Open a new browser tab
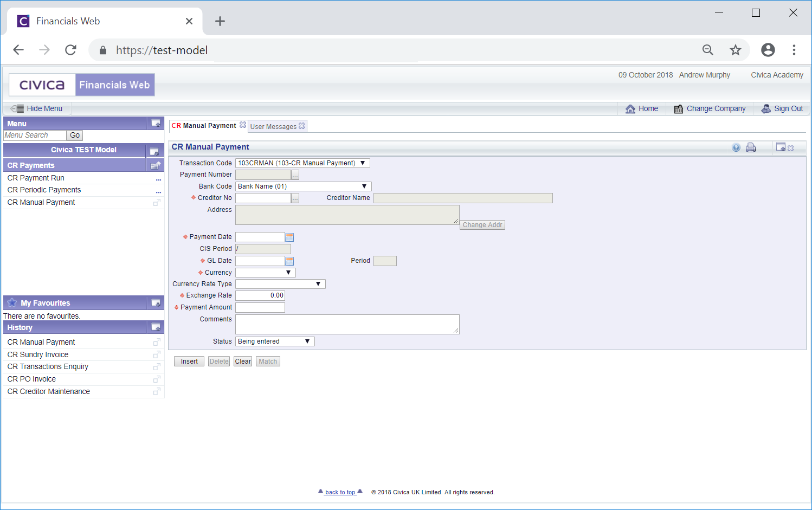Image resolution: width=812 pixels, height=510 pixels. tap(220, 21)
